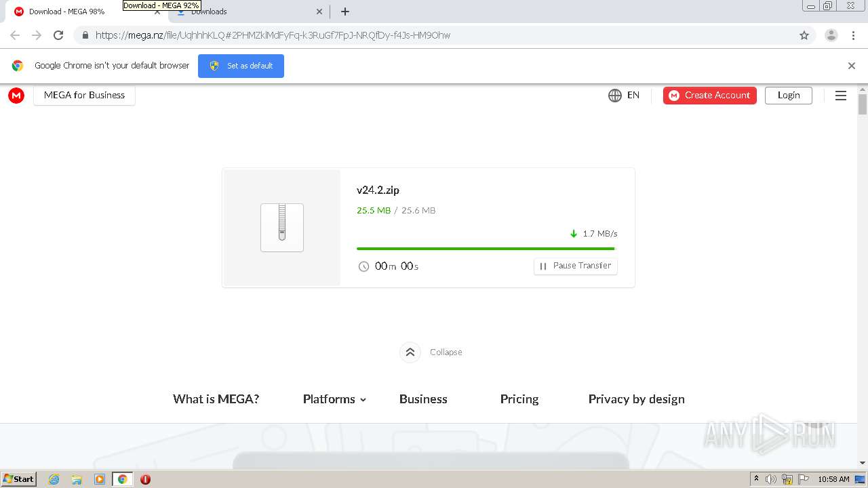Click the download progress bar
The width and height of the screenshot is (868, 488).
486,249
